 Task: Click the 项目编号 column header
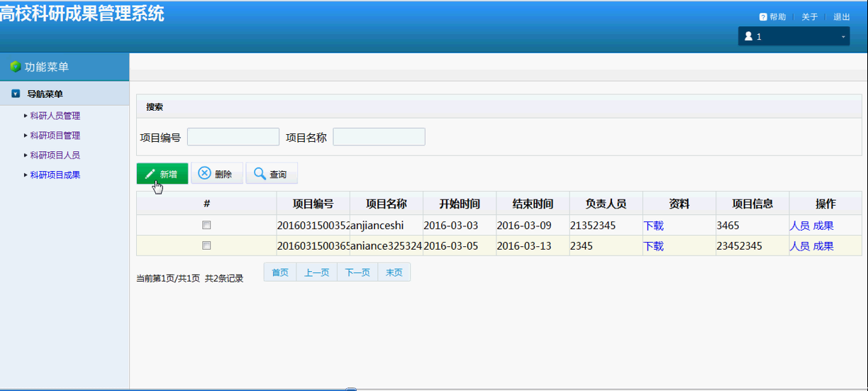[x=313, y=204]
